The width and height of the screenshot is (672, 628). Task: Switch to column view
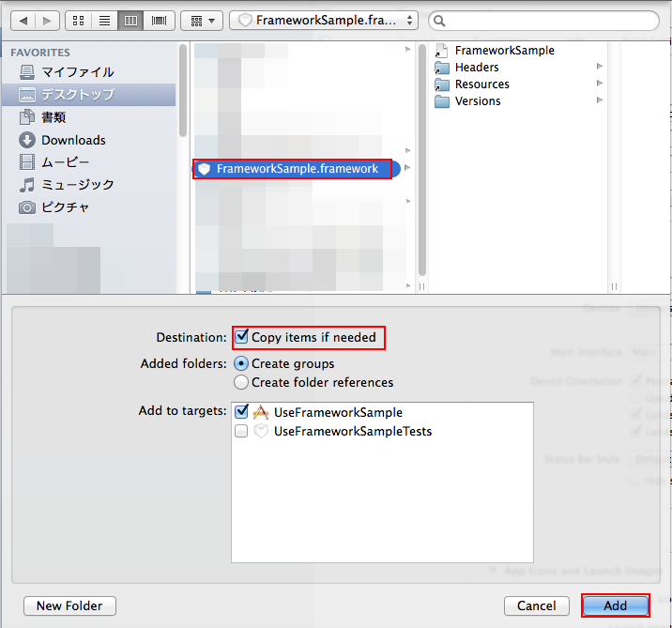coord(130,21)
